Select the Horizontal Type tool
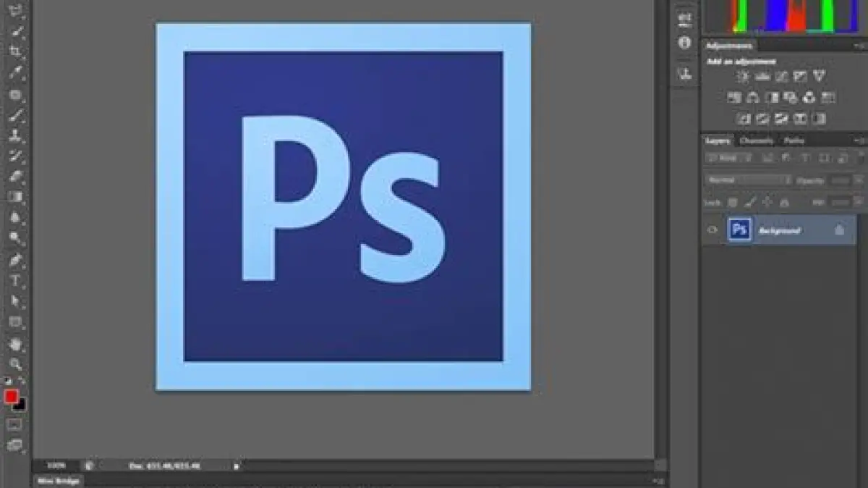 tap(15, 280)
